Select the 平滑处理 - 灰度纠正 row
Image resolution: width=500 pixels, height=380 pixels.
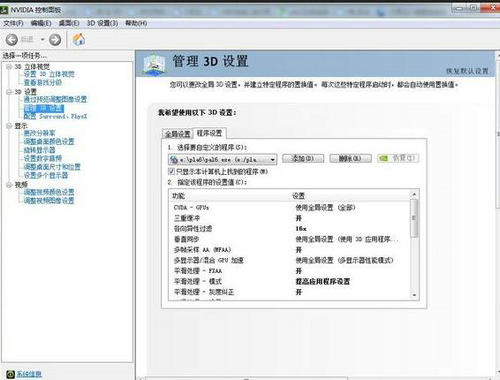tap(290, 292)
